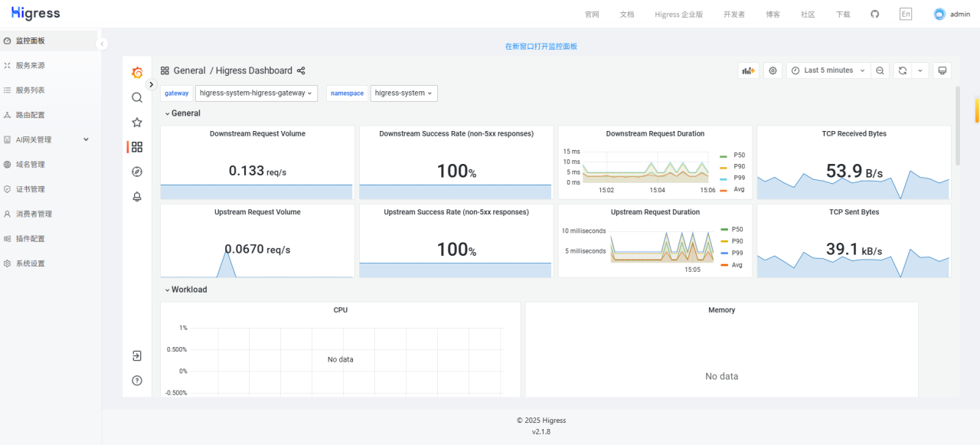Click the TCP Received Bytes panel title
This screenshot has height=445, width=980.
pyautogui.click(x=854, y=134)
